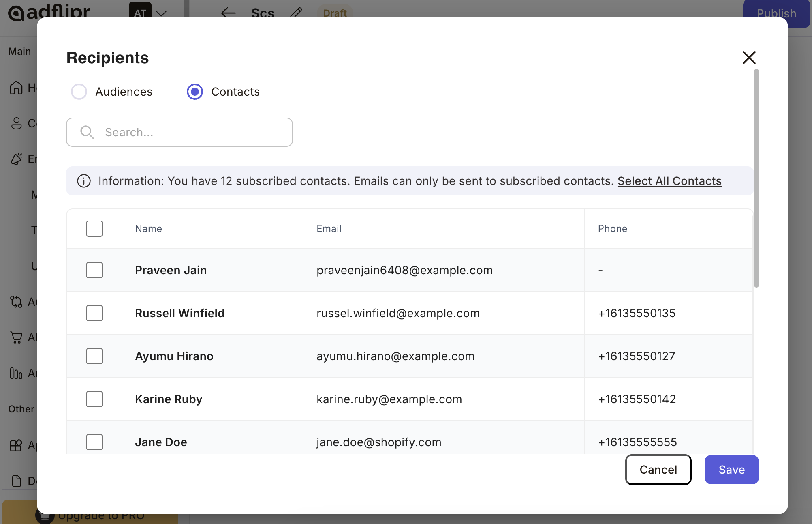Select the Contacts radio button
Viewport: 812px width, 524px height.
195,92
